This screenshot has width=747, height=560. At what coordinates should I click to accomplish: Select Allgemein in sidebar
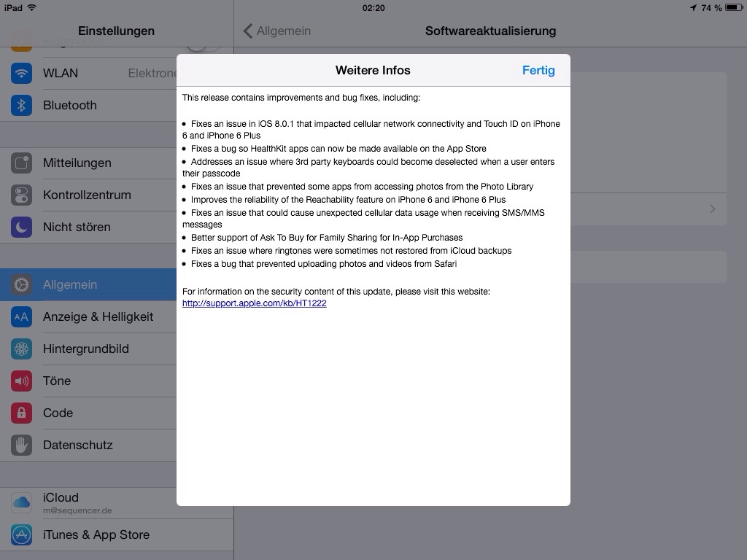[88, 285]
